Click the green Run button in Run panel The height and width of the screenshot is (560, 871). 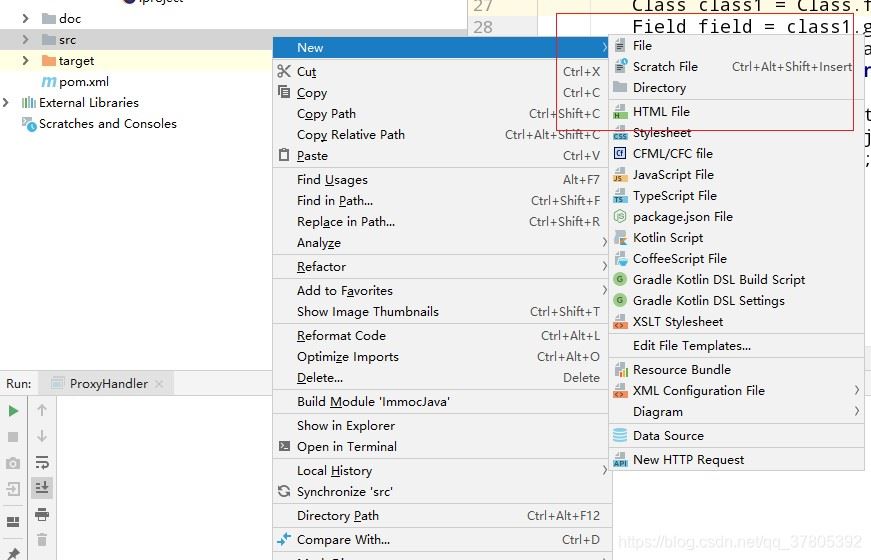(x=13, y=410)
